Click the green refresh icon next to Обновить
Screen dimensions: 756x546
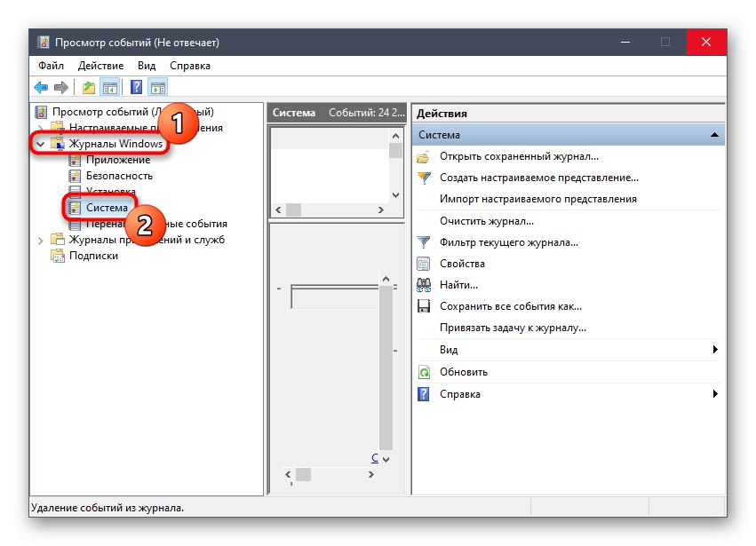(424, 372)
